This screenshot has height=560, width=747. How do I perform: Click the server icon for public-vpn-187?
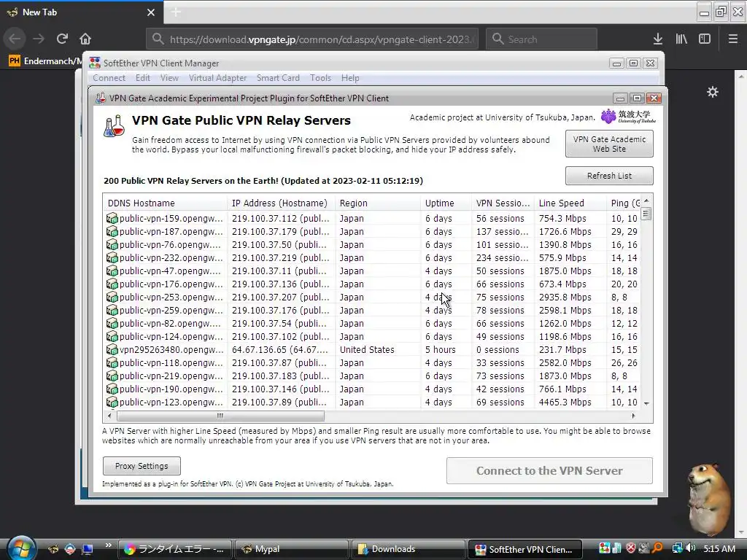point(112,231)
